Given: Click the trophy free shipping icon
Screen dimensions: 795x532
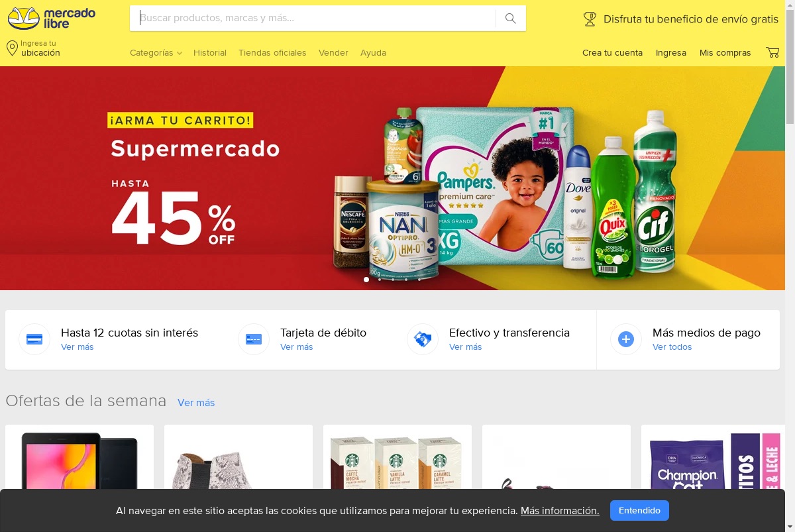Looking at the screenshot, I should pyautogui.click(x=590, y=19).
